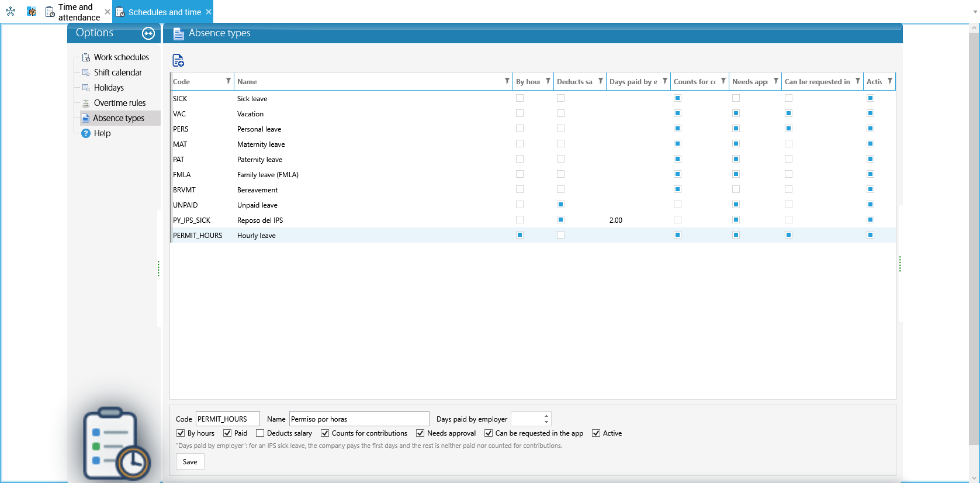Open Work schedules in Options tree
The width and height of the screenshot is (980, 483).
[x=121, y=57]
